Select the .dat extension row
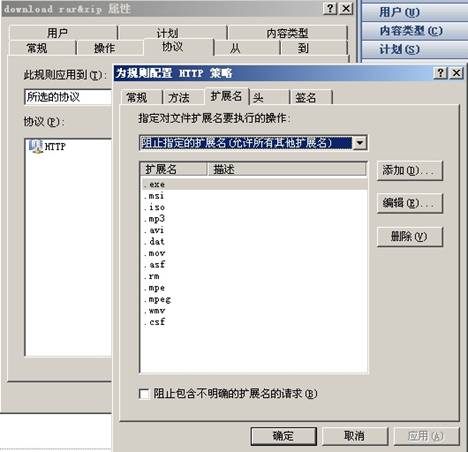Screen dimensions: 468x452 (x=255, y=241)
